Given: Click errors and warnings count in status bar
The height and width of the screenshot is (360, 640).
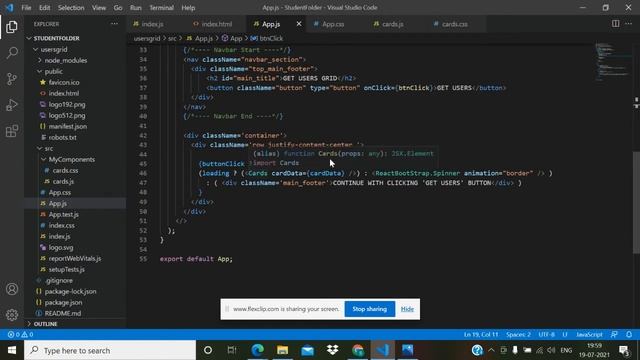Looking at the screenshot, I should pos(20,334).
